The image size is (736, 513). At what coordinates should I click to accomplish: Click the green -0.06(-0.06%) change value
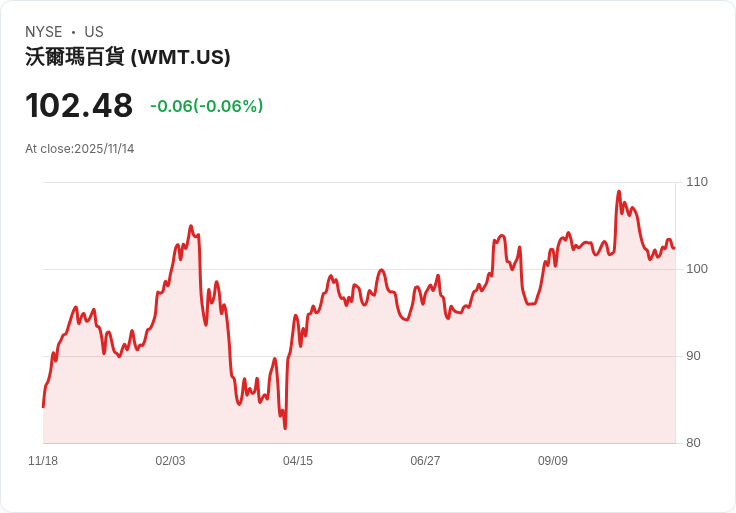tap(206, 106)
